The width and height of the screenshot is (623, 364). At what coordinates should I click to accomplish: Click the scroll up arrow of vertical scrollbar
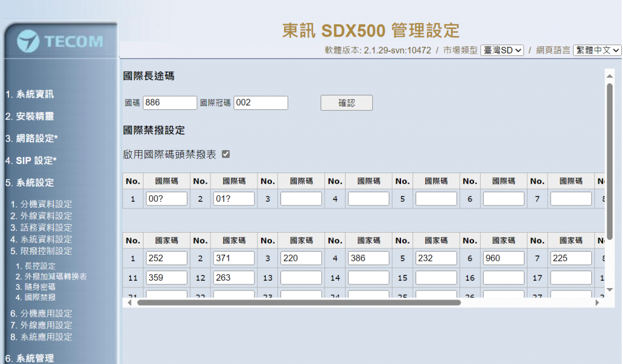pyautogui.click(x=610, y=76)
